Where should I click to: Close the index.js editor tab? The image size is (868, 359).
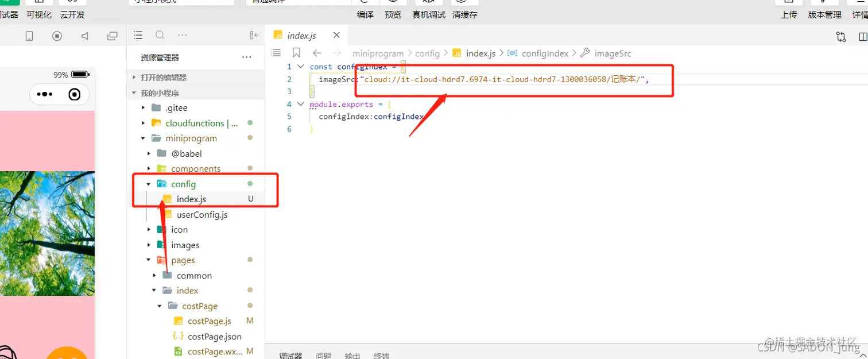tap(336, 35)
